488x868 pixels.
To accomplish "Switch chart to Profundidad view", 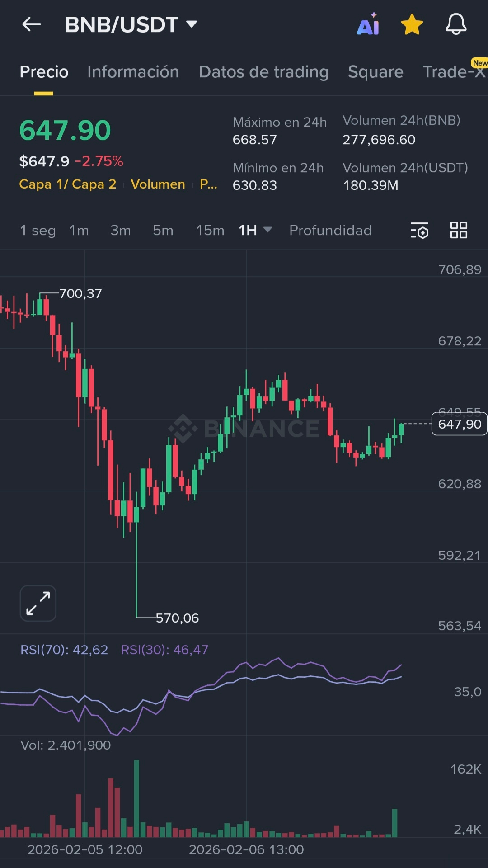I will point(330,230).
